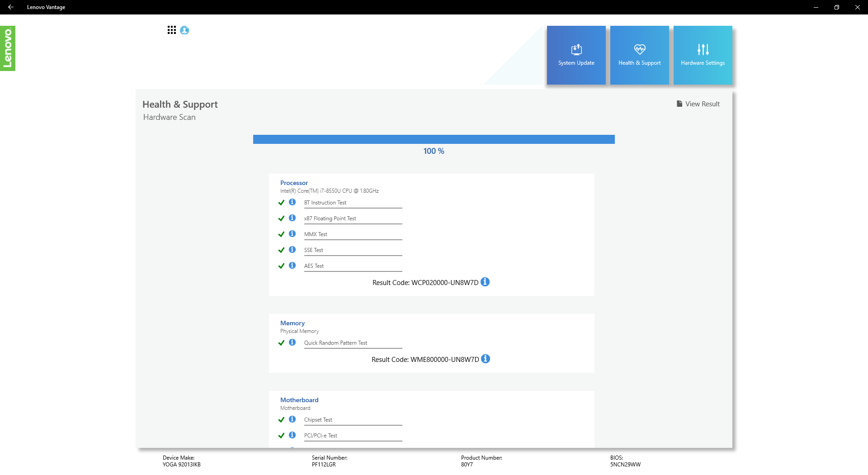Click BT Instruction Test passed checkmark
This screenshot has width=868, height=475.
pos(281,203)
